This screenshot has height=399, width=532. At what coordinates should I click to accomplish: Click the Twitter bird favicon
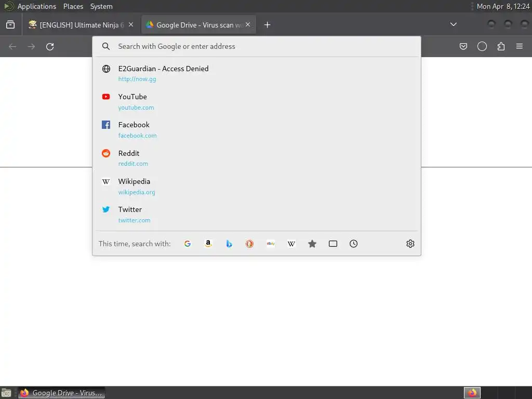(x=106, y=209)
